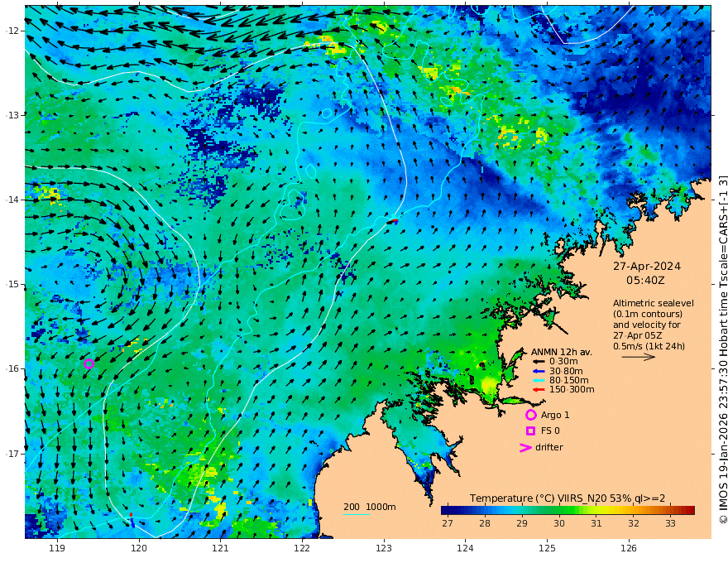
Task: Click the date label 27-Apr-2024
Action: coord(647,267)
